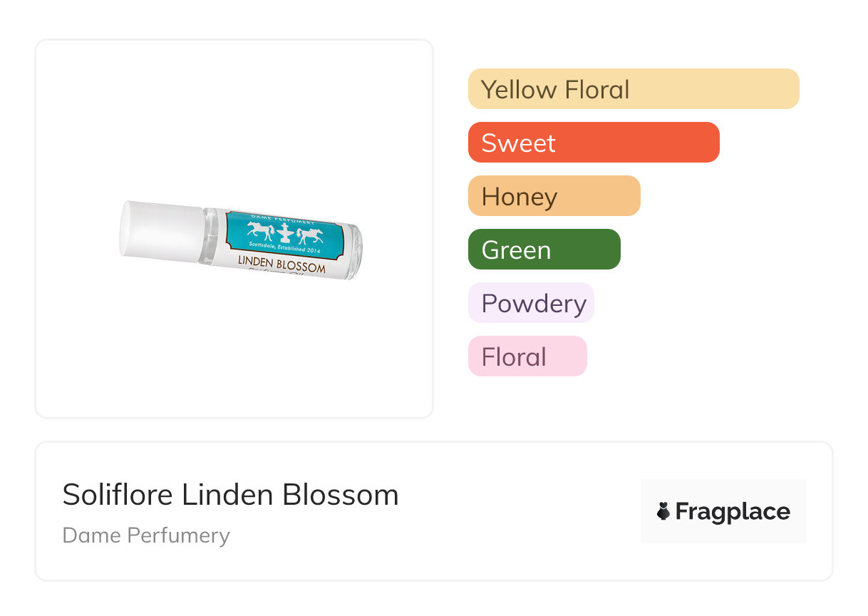Click the right horse emblem on bottle label
Screen dimensions: 868x616
[x=311, y=235]
